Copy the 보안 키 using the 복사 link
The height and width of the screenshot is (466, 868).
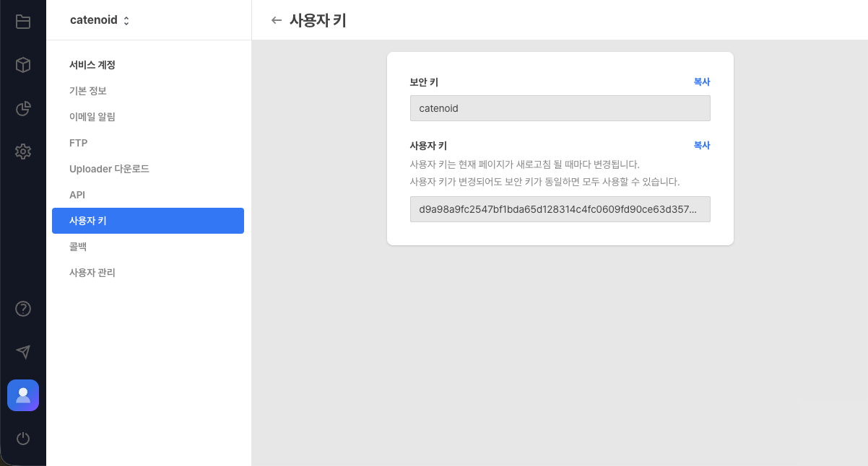pyautogui.click(x=701, y=82)
